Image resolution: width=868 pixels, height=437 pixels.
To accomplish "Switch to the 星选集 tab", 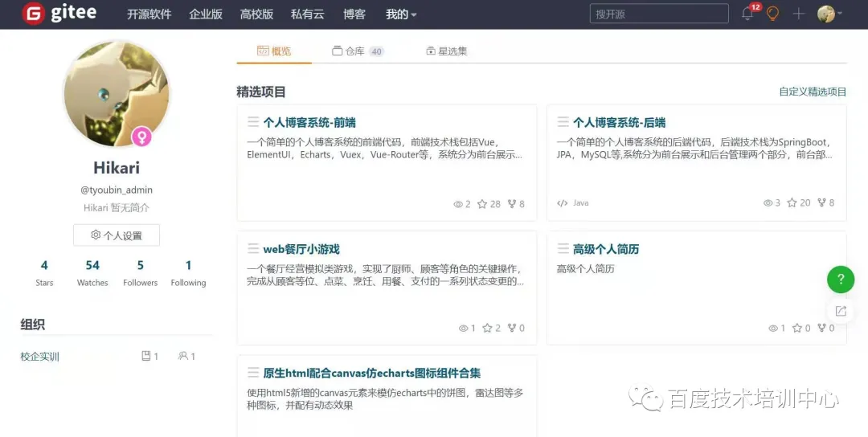I will (x=446, y=51).
